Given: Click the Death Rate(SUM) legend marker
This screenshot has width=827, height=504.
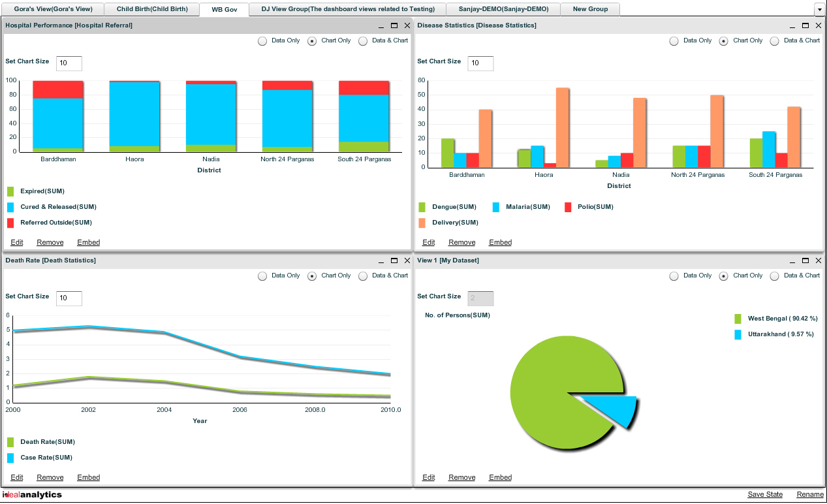Looking at the screenshot, I should 11,442.
